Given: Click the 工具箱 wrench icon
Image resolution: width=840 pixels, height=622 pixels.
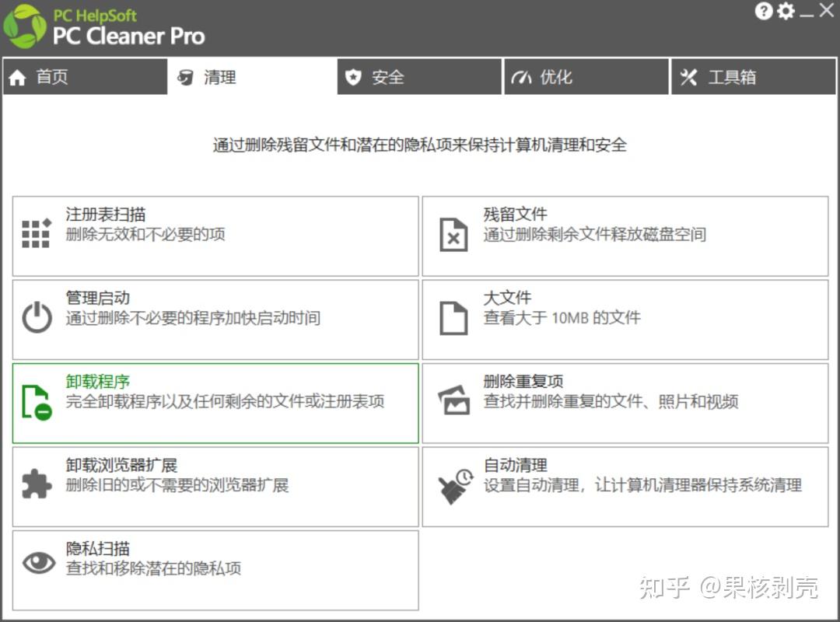Looking at the screenshot, I should (688, 77).
